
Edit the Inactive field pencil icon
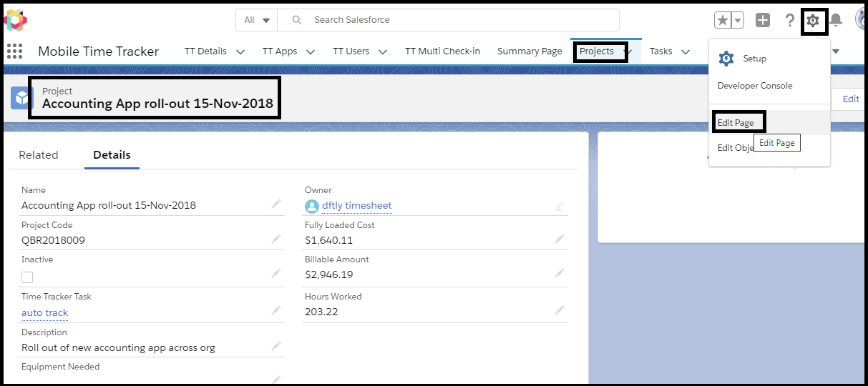[276, 273]
